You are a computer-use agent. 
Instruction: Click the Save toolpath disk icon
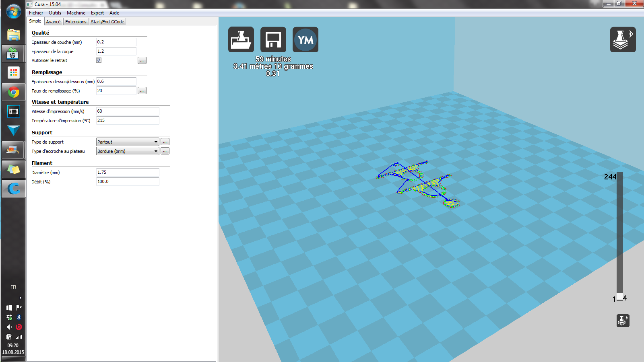click(x=273, y=40)
